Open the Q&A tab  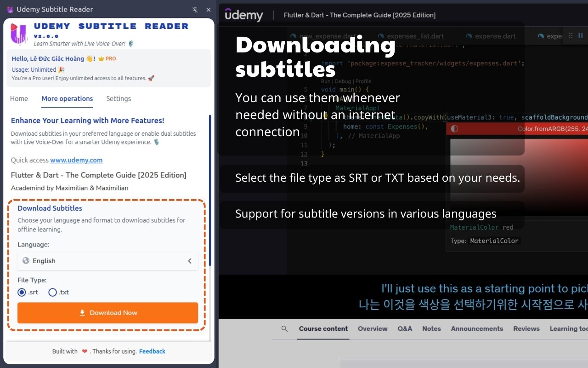click(x=405, y=328)
